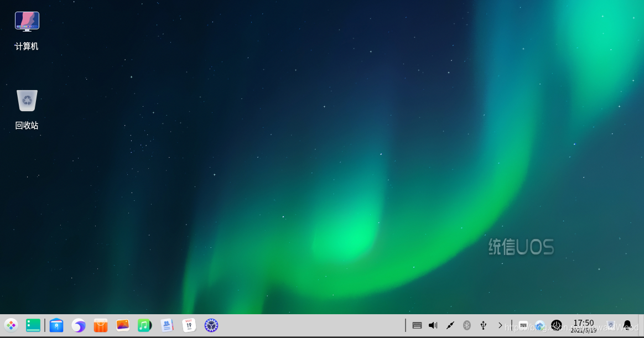Click the onscreen keyboard tray icon
644x338 pixels.
[x=417, y=325]
